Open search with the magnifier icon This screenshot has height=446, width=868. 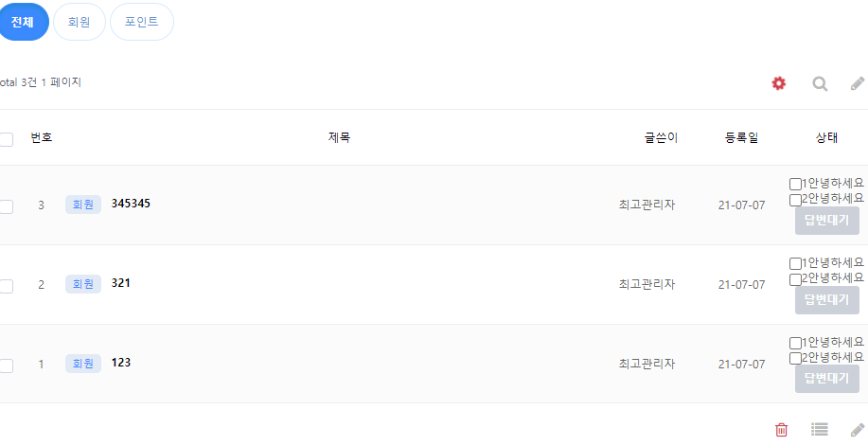tap(820, 83)
